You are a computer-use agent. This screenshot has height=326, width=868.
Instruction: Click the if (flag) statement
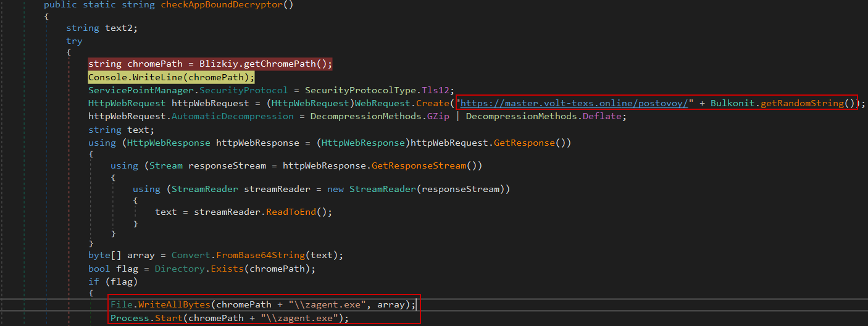tap(113, 282)
